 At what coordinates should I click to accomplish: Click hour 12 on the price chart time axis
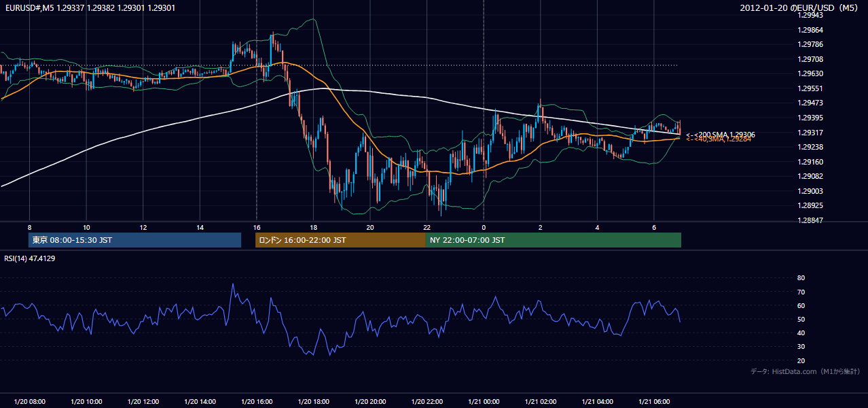pyautogui.click(x=143, y=227)
